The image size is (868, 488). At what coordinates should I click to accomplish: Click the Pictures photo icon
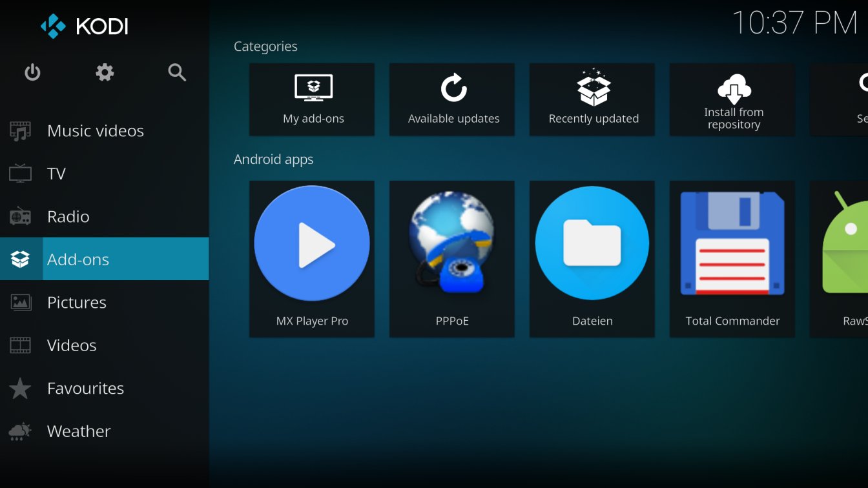pyautogui.click(x=20, y=302)
